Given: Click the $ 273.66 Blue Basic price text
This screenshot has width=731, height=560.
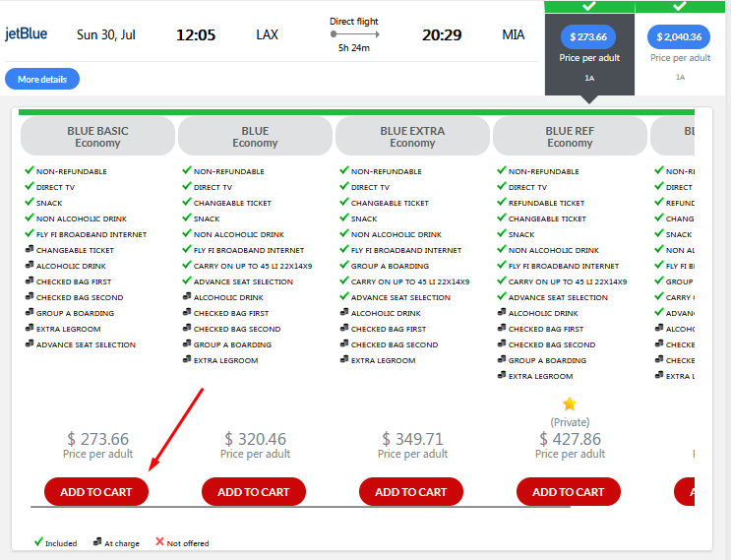Looking at the screenshot, I should tap(98, 439).
